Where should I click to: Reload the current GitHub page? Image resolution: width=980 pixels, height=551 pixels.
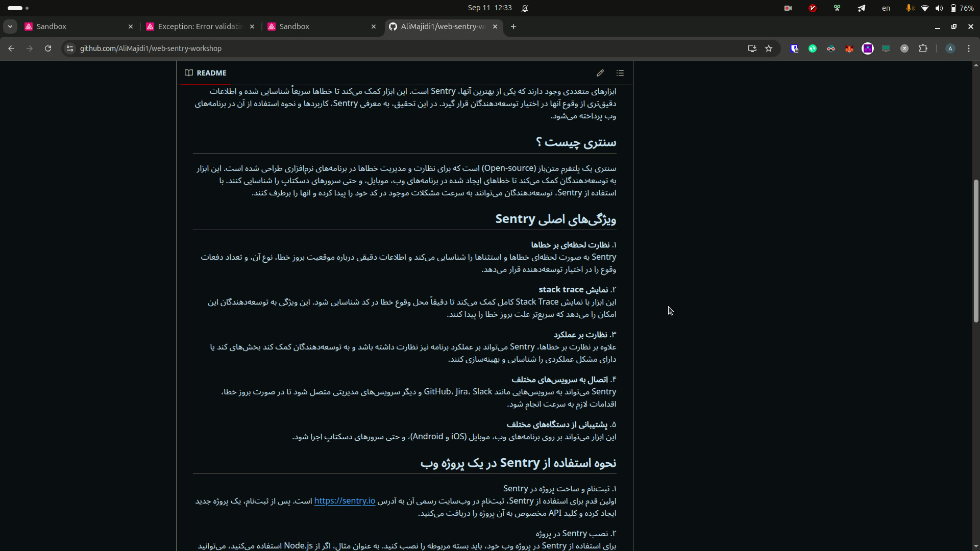[48, 48]
